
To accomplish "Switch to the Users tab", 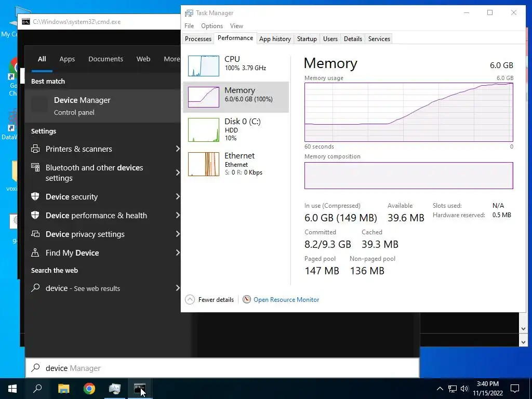I will pyautogui.click(x=330, y=38).
